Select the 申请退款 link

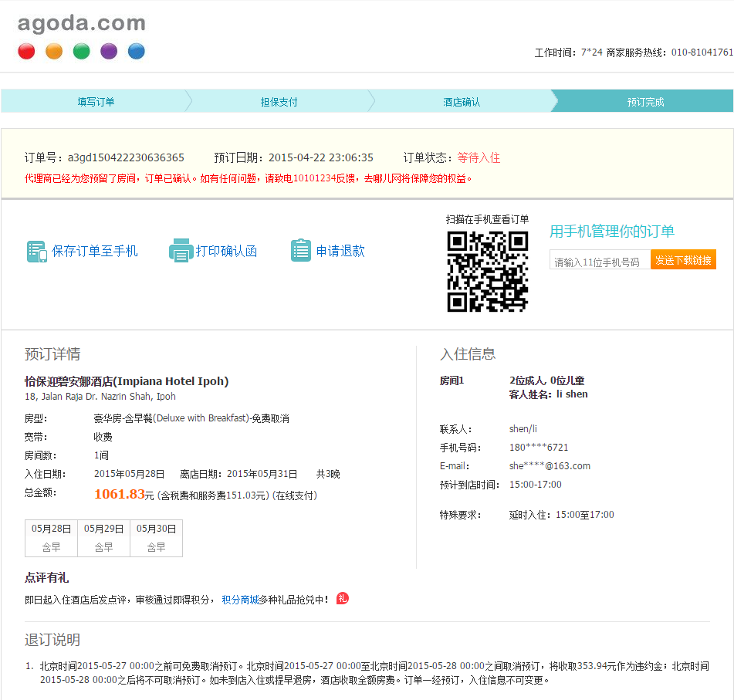(x=340, y=251)
